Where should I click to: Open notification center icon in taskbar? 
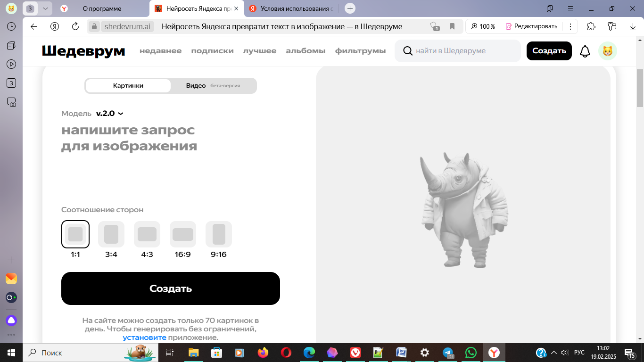629,353
